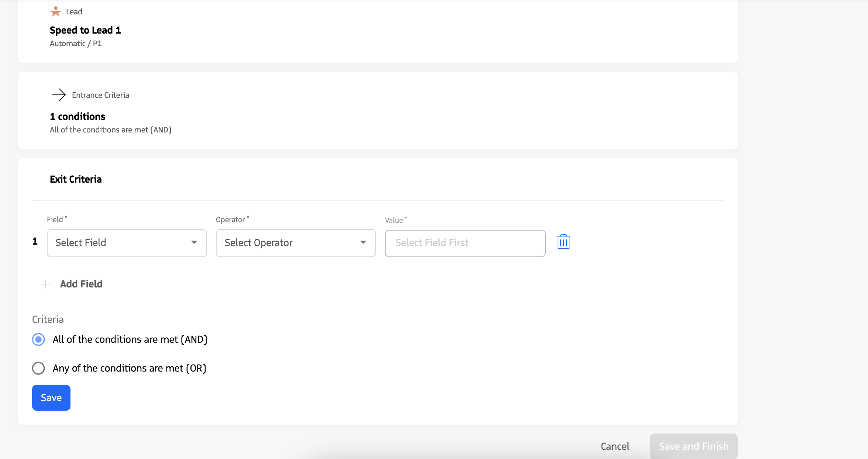Click the Speed to Lead 1 title
The width and height of the screenshot is (868, 459).
tap(85, 30)
